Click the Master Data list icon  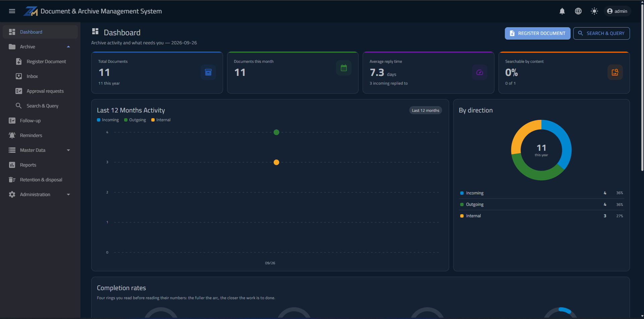(x=12, y=150)
